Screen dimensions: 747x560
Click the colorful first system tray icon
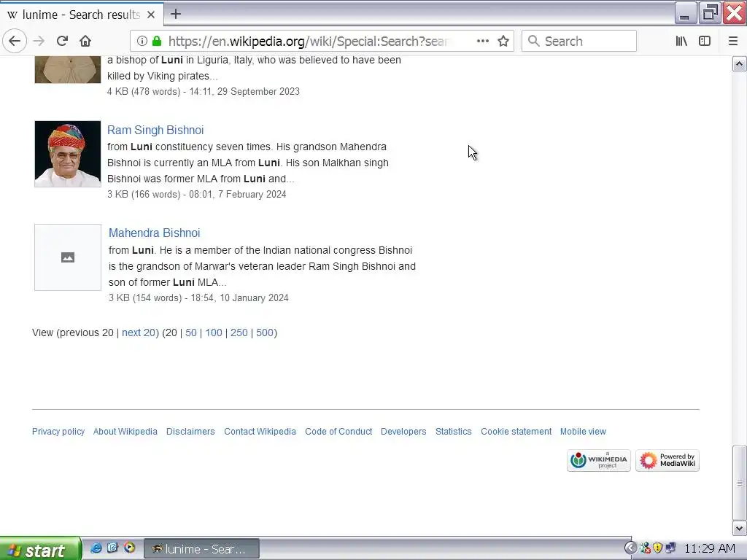click(645, 548)
